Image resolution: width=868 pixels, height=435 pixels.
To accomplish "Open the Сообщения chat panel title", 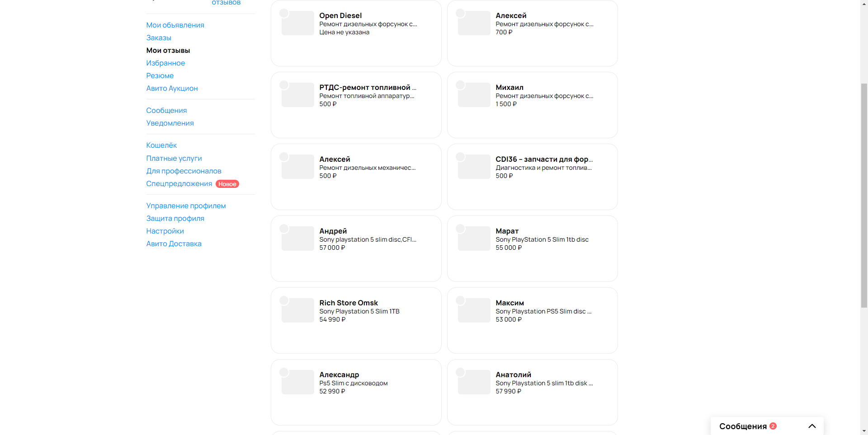I will pos(743,426).
